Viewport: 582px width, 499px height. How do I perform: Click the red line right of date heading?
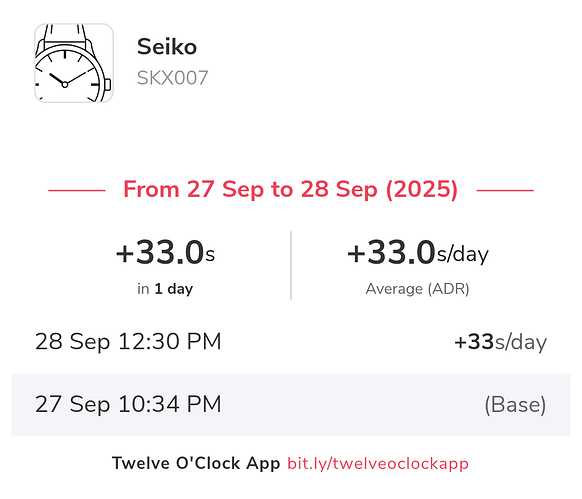(x=505, y=190)
